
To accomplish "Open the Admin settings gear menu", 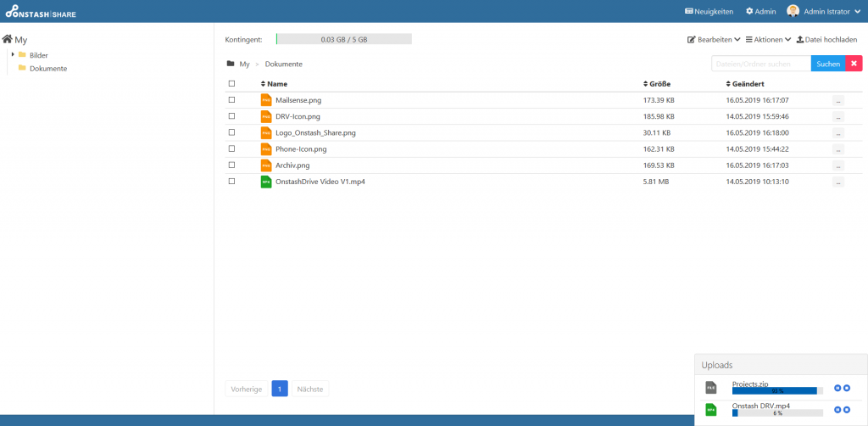I will coord(760,11).
